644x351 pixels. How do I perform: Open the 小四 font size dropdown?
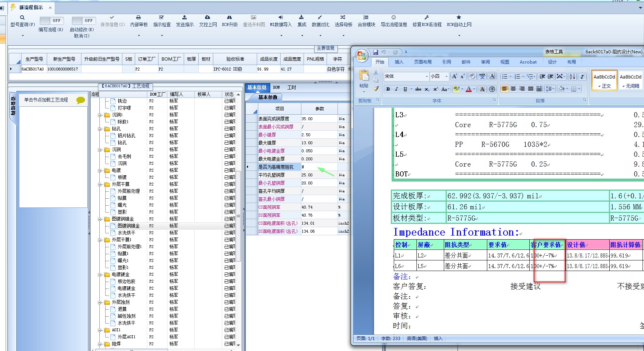coord(446,76)
